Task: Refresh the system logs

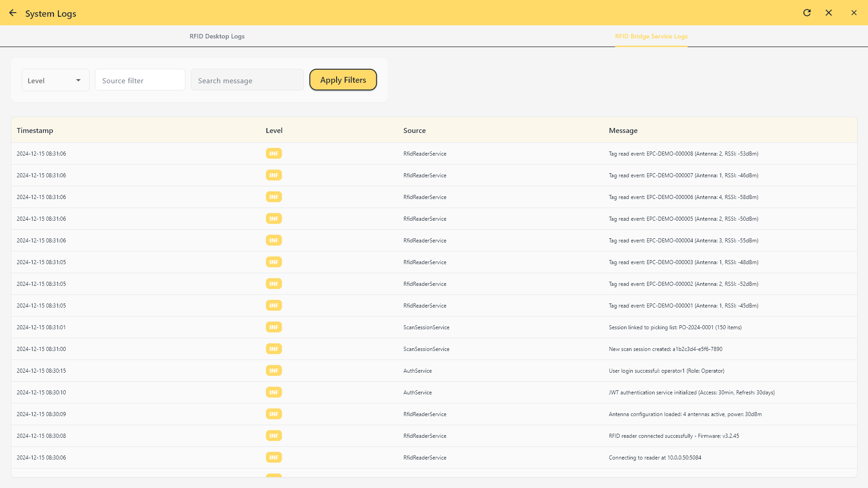Action: tap(807, 13)
